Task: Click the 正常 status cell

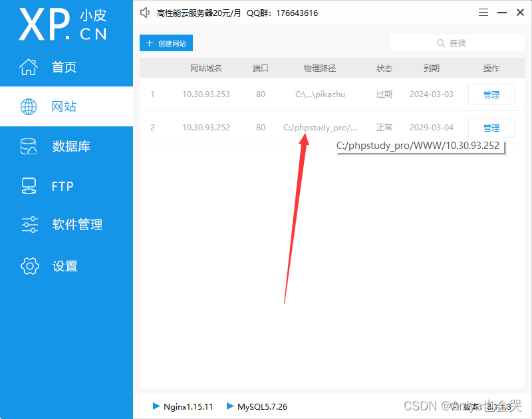Action: pos(384,127)
